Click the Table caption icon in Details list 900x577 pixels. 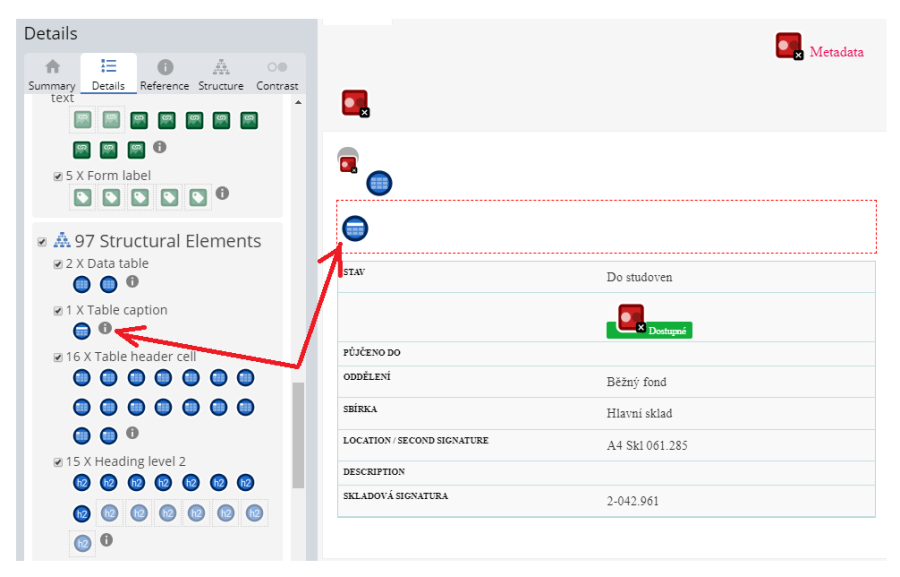coord(82,331)
